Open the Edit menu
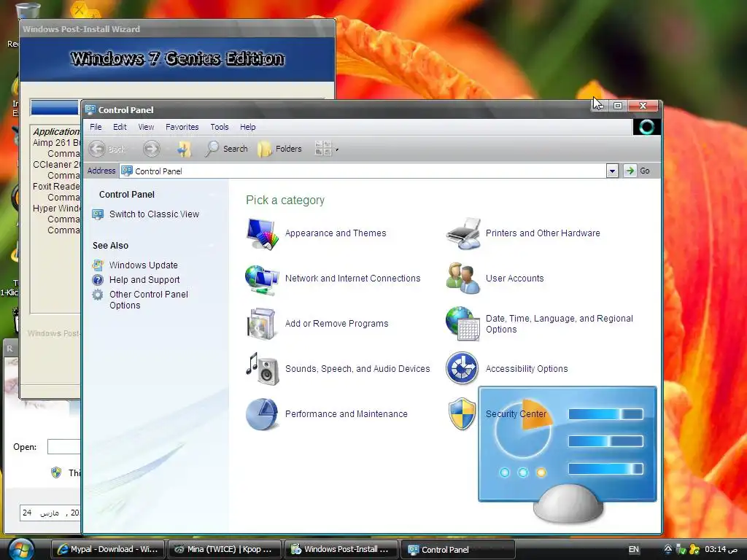Viewport: 747px width, 560px height. tap(120, 127)
